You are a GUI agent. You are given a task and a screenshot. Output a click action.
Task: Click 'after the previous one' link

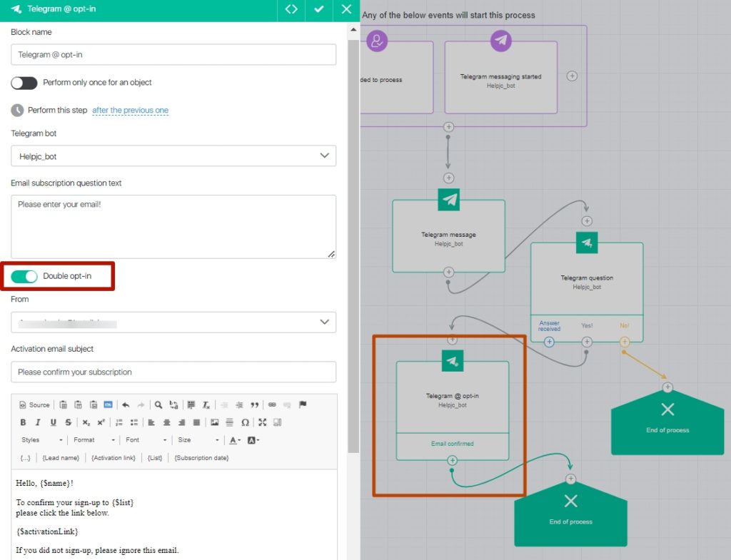pyautogui.click(x=130, y=110)
